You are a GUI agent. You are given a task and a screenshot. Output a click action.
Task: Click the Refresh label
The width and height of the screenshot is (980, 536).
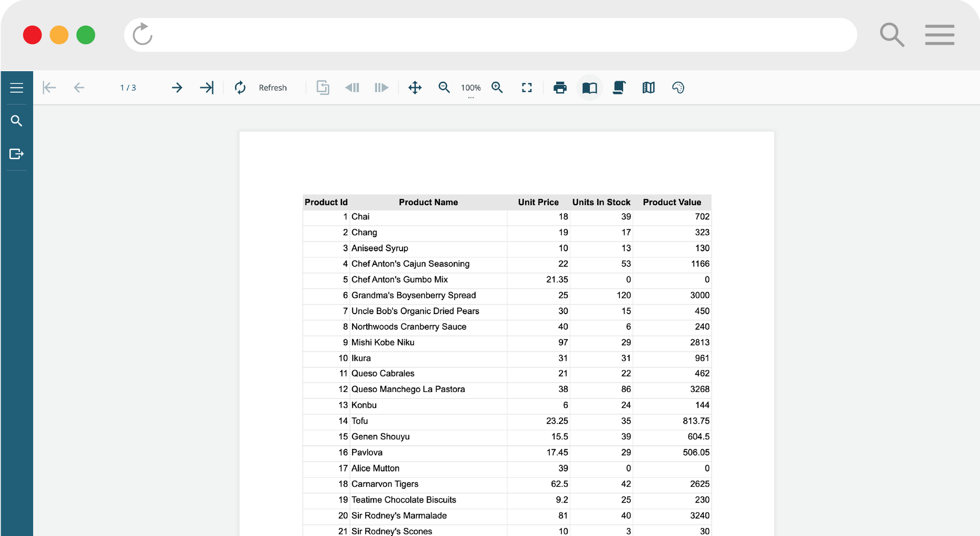[x=273, y=88]
